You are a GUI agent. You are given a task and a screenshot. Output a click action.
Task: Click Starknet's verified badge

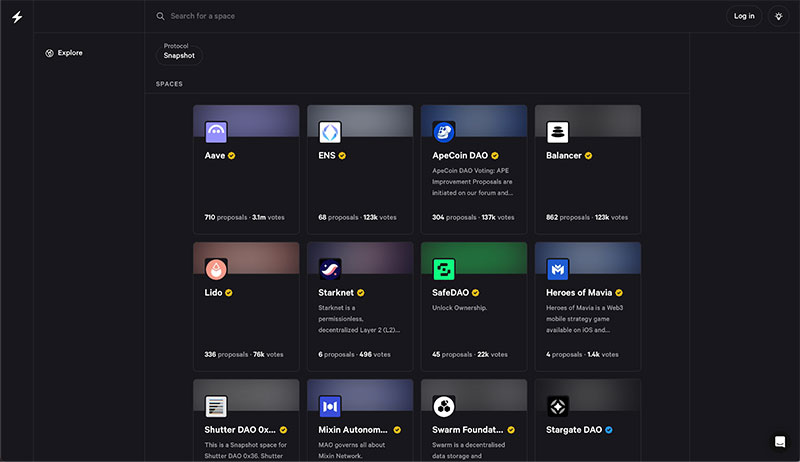point(361,293)
